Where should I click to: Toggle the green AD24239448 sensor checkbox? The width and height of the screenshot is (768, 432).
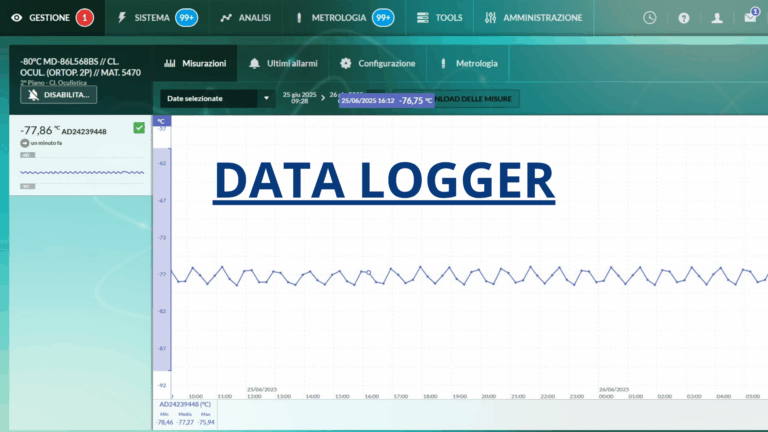tap(139, 128)
